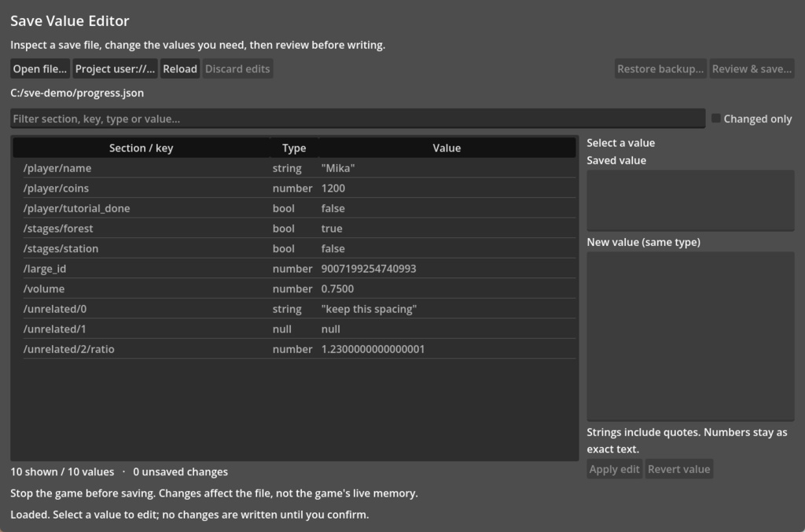Focus the filter section, key, type field
Image resolution: width=805 pixels, height=532 pixels.
tap(358, 119)
